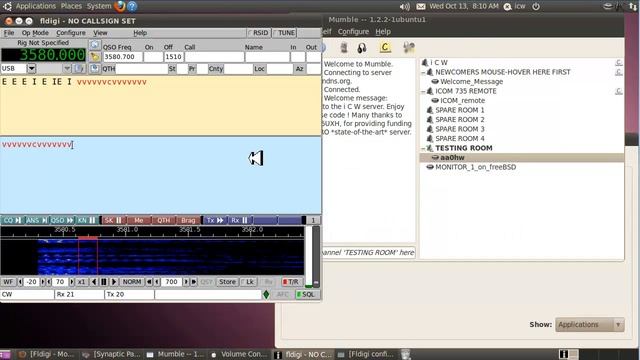640x360 pixels.
Task: Click the SK macro button
Action: [113, 220]
